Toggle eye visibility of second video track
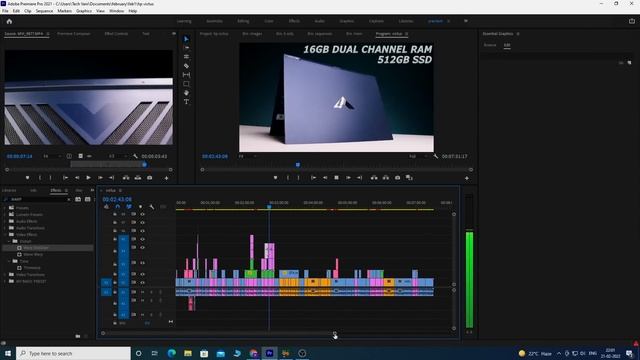 [142, 222]
